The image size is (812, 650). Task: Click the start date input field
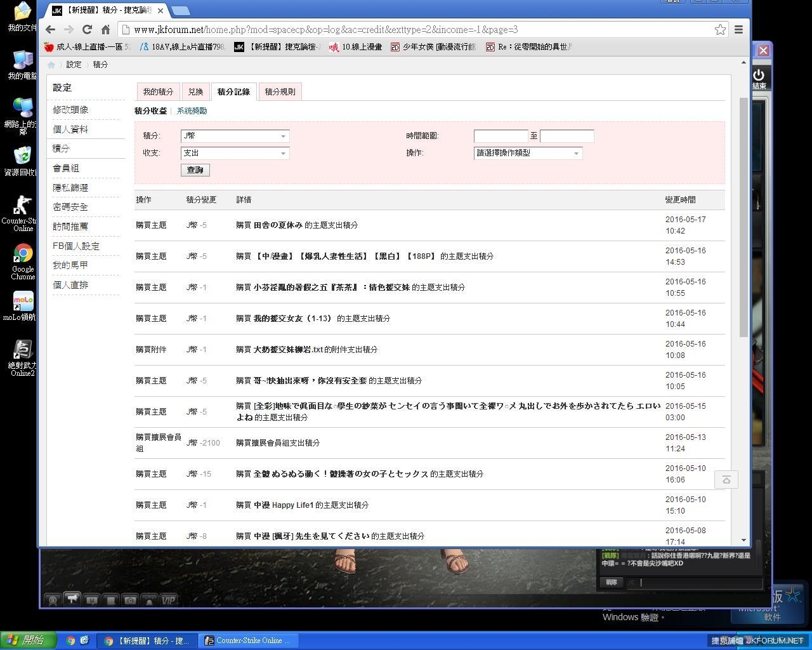tap(501, 136)
